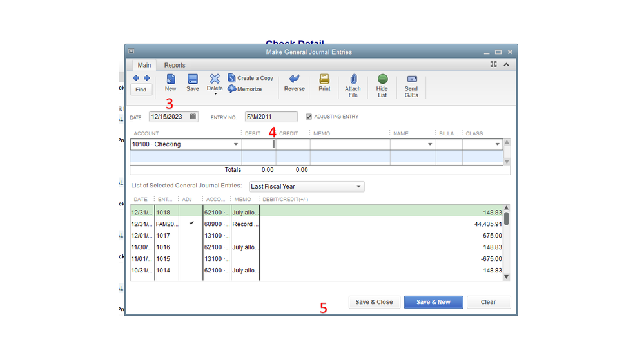The width and height of the screenshot is (644, 362).
Task: Delete the current journal entry
Action: pos(215,82)
